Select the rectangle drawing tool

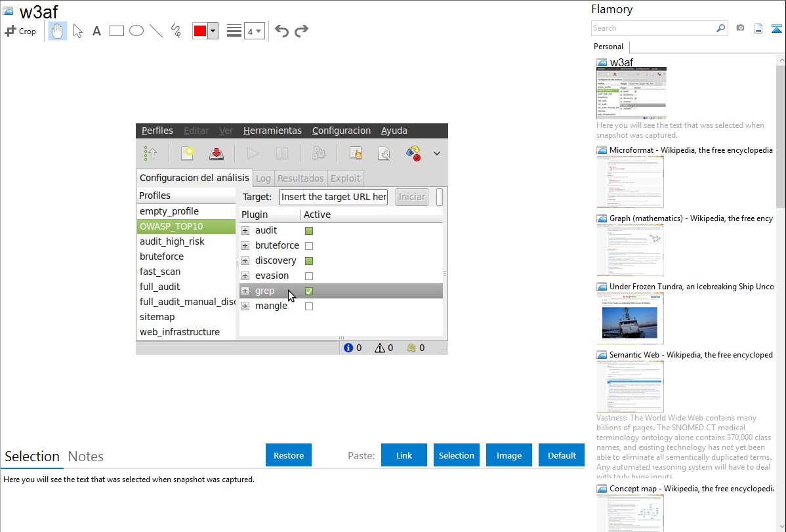click(116, 31)
